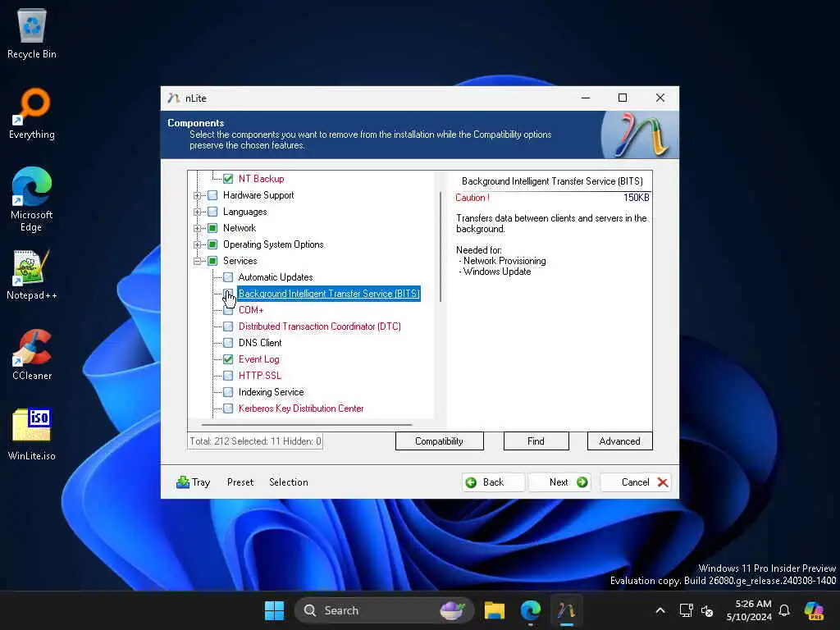This screenshot has width=840, height=630.
Task: Toggle the Operating System Options checkbox
Action: click(212, 244)
